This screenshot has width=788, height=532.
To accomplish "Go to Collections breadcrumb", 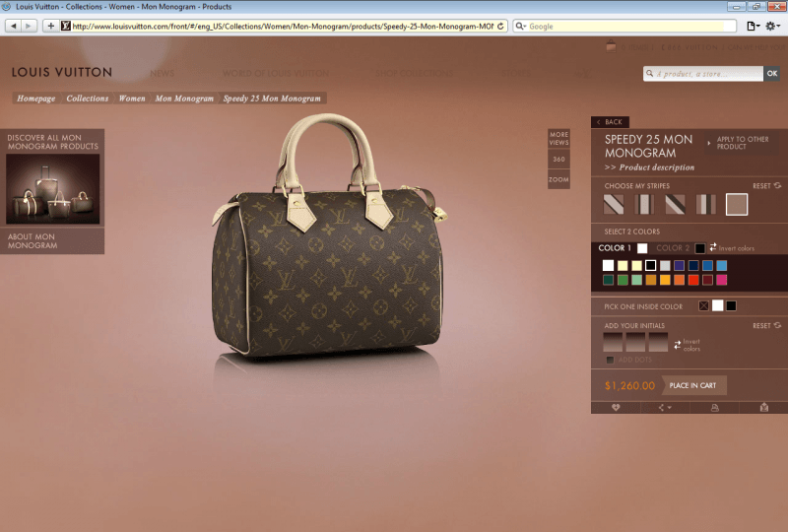I will tap(88, 99).
